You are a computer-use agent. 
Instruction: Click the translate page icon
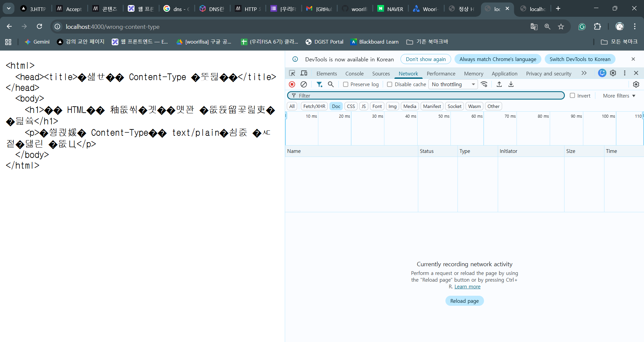coord(534,26)
